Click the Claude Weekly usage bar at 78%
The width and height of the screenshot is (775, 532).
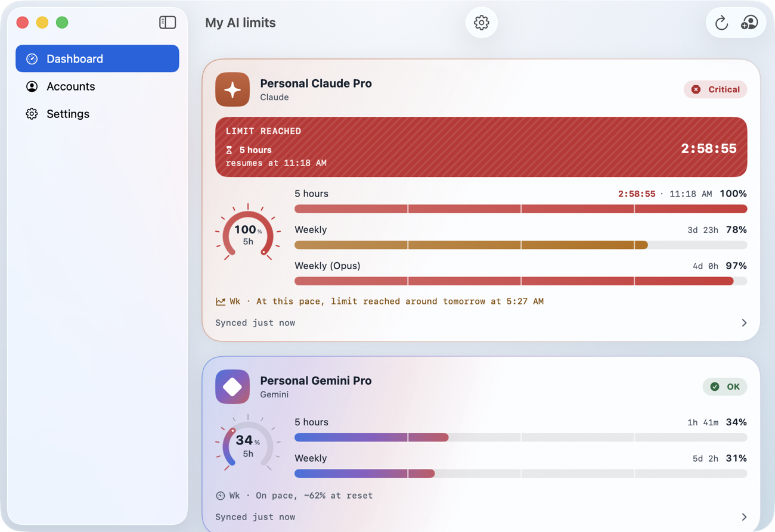[x=520, y=245]
